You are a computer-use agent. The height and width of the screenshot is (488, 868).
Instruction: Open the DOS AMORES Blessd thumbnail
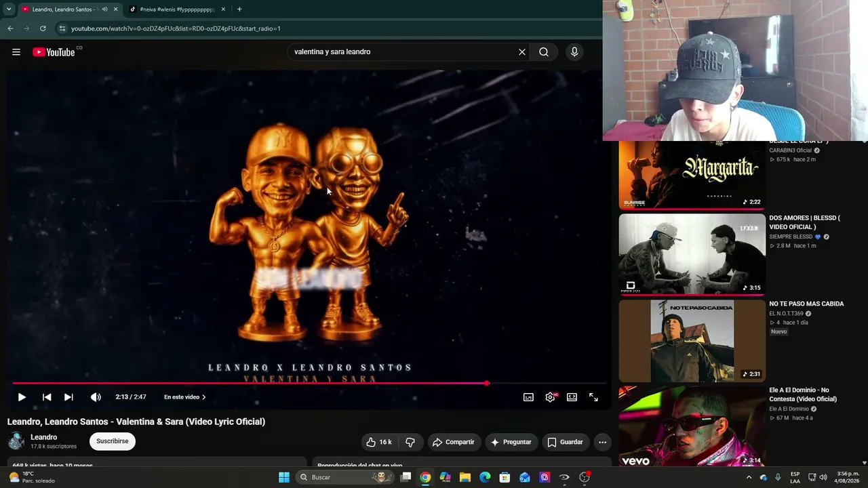(x=692, y=254)
